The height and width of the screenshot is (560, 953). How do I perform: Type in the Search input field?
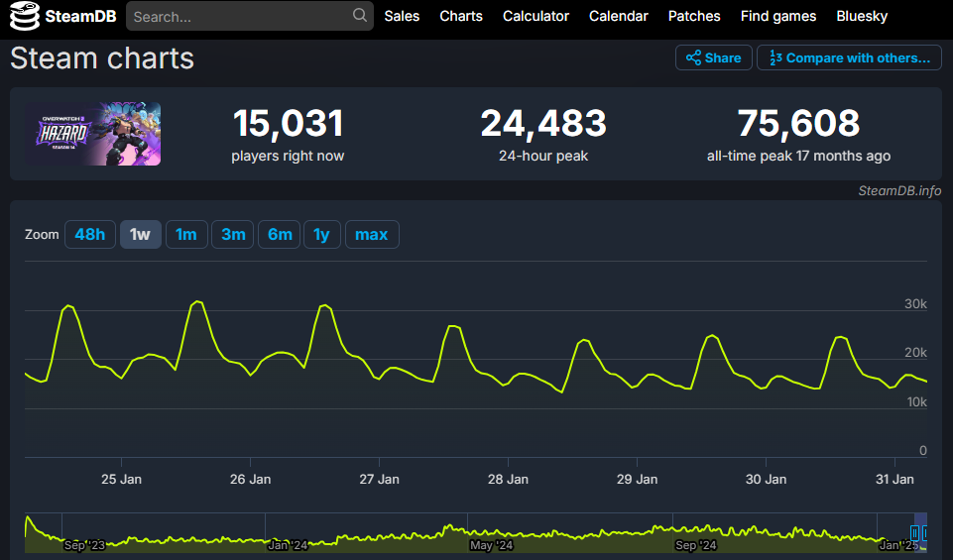pos(238,17)
